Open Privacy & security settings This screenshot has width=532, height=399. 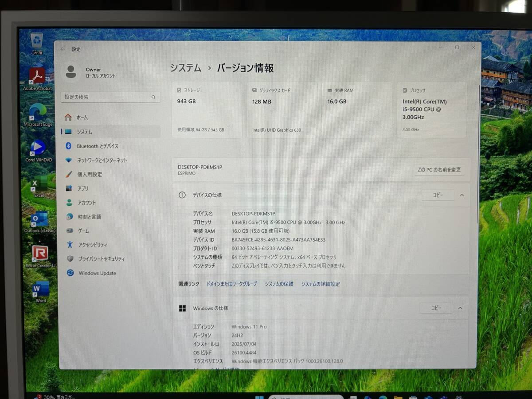pos(111,259)
